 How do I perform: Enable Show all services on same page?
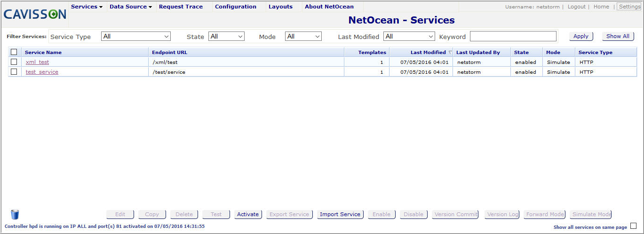tap(633, 226)
